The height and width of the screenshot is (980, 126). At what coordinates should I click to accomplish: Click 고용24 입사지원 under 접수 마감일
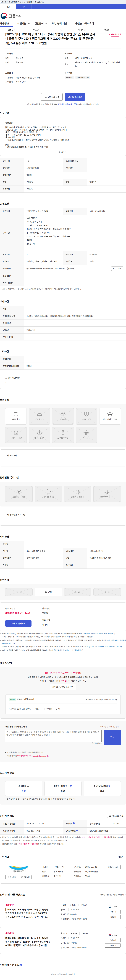[x=18, y=624]
